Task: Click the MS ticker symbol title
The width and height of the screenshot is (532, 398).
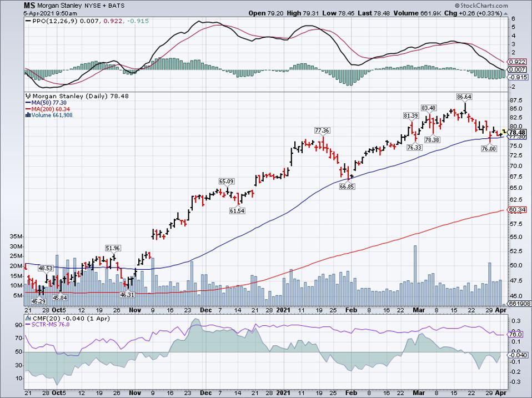Action: tap(29, 6)
